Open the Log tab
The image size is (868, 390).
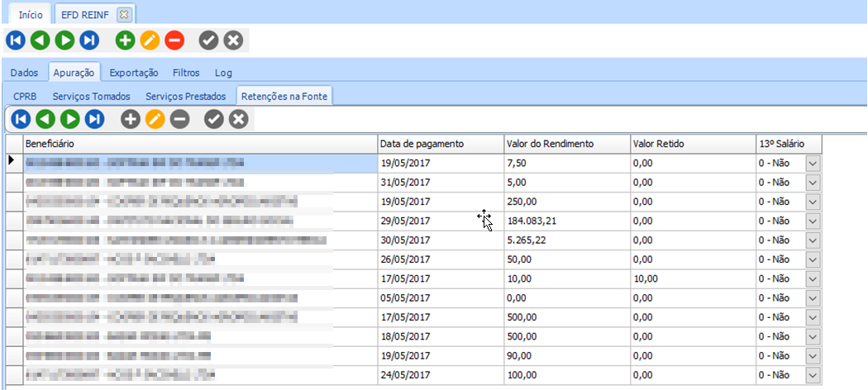pyautogui.click(x=224, y=73)
